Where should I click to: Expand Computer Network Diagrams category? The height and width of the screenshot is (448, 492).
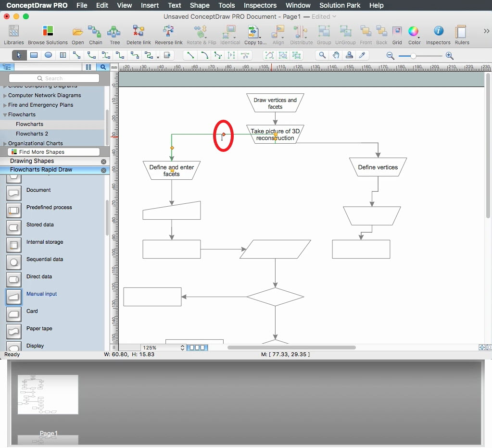[5, 96]
